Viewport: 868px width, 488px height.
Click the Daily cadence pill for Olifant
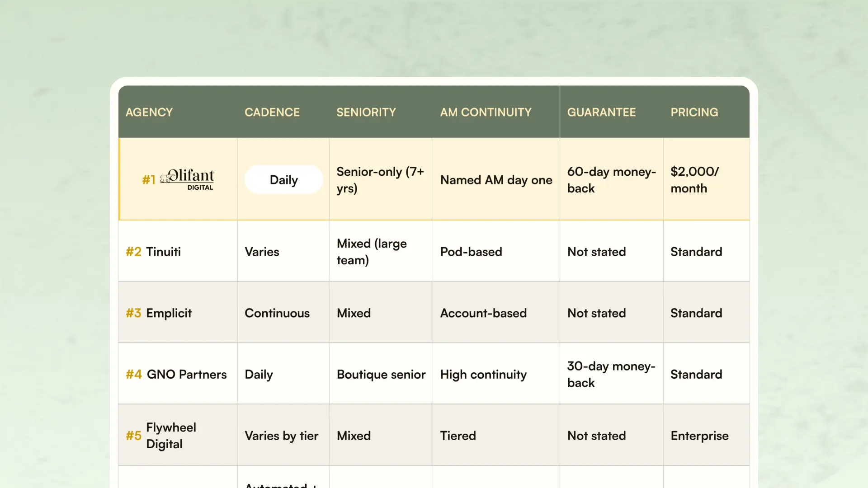coord(284,180)
